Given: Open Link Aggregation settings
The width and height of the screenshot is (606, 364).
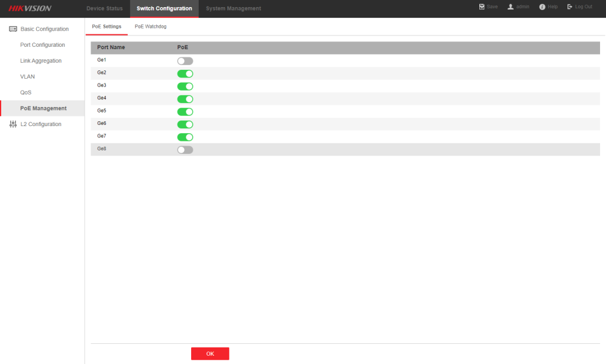Looking at the screenshot, I should click(41, 60).
